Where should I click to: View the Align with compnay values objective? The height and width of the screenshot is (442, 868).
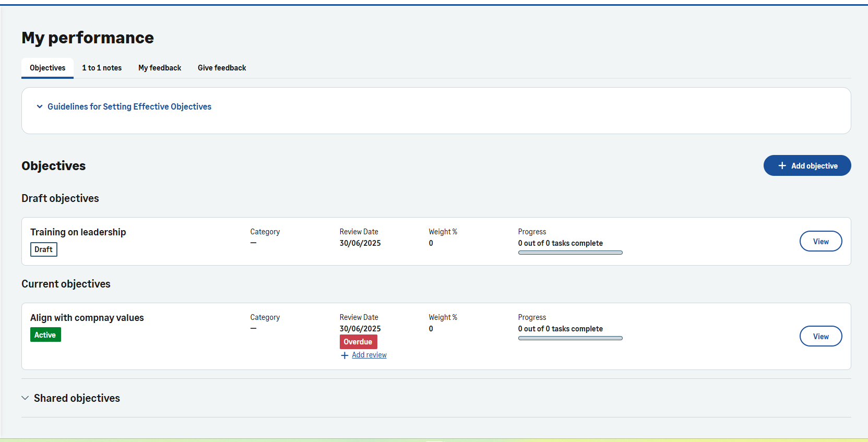(x=821, y=337)
